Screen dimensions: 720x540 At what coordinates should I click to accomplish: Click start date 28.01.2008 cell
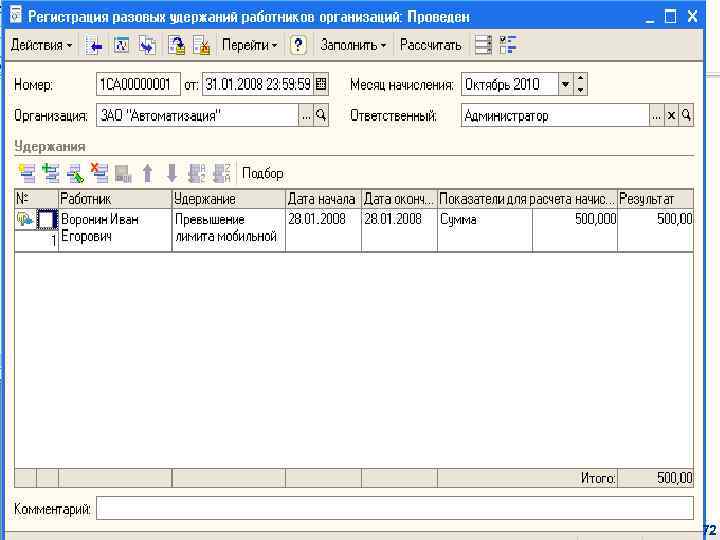pos(323,230)
